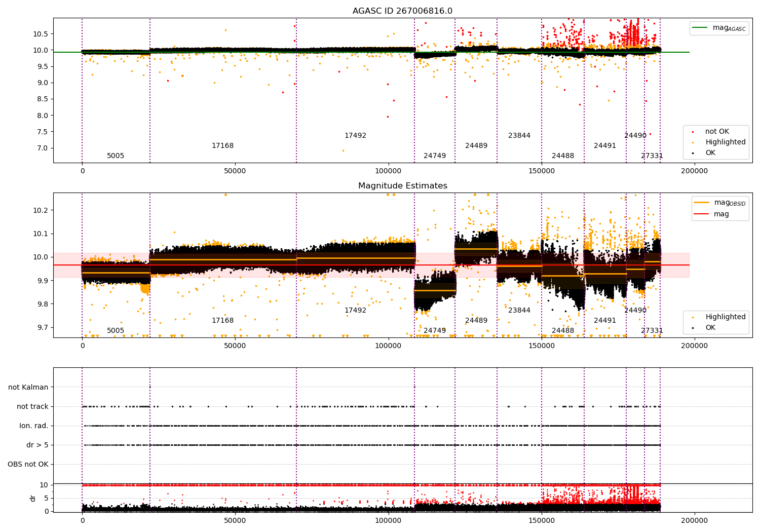Click the 9.9 y-axis tick label
The image size is (760, 532).
coord(43,281)
